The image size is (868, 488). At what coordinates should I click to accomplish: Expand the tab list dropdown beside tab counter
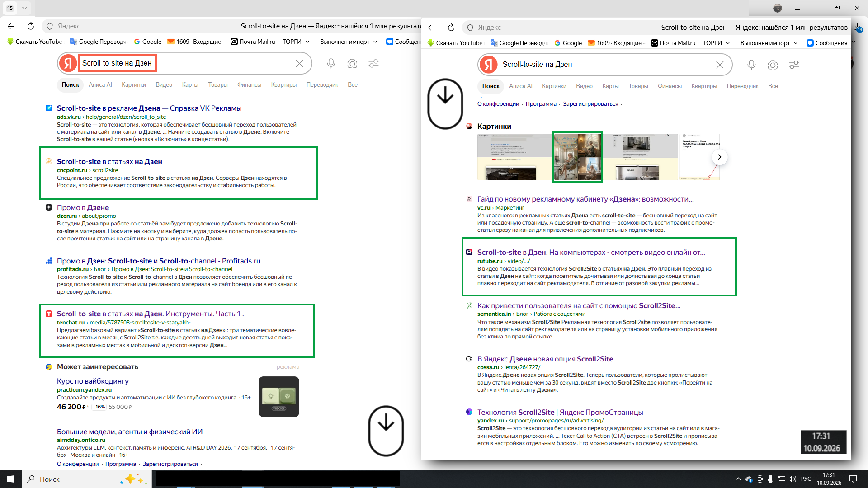(24, 8)
